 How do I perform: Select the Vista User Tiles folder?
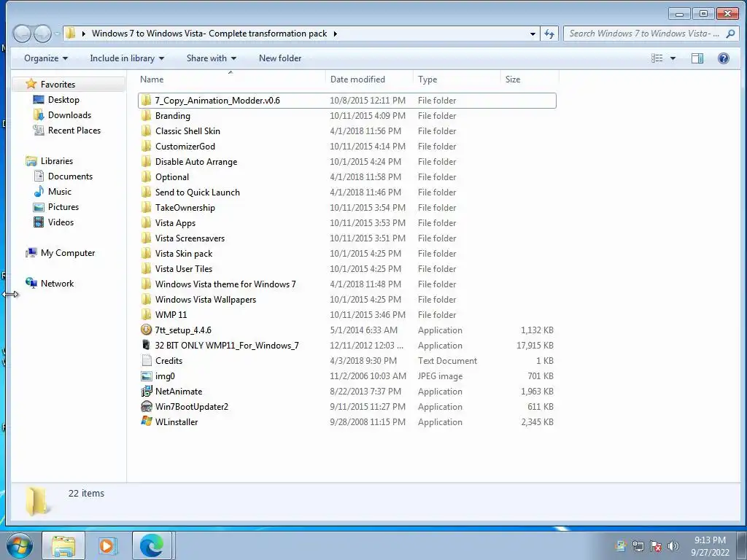point(347,268)
